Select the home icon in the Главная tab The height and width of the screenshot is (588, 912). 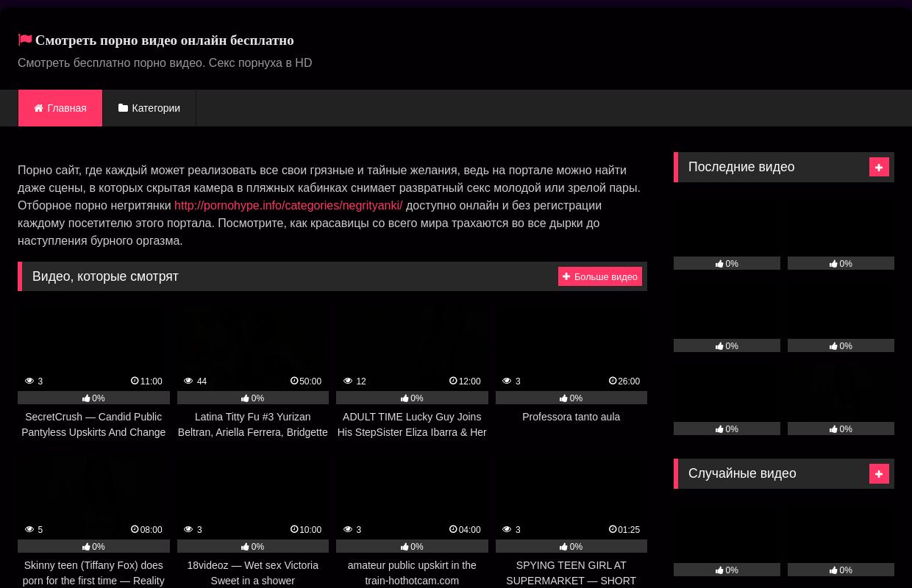pyautogui.click(x=39, y=108)
